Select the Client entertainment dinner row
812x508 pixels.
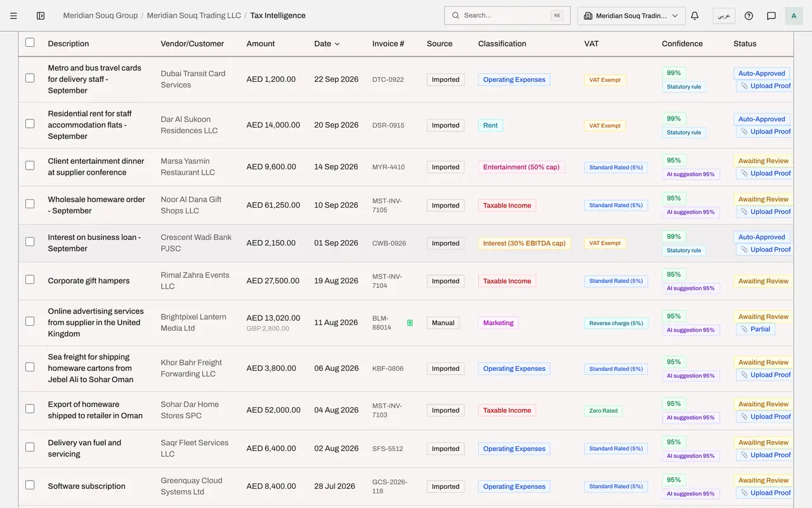pyautogui.click(x=30, y=166)
